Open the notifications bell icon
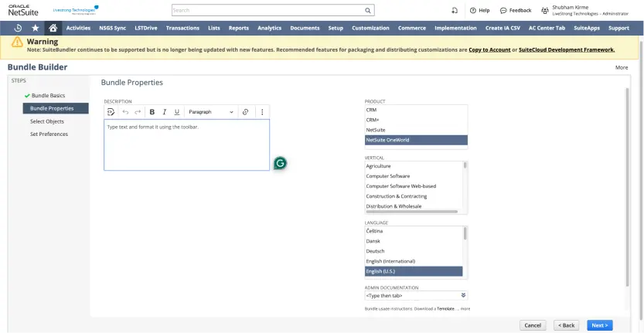Image resolution: width=644 pixels, height=333 pixels. [x=455, y=10]
